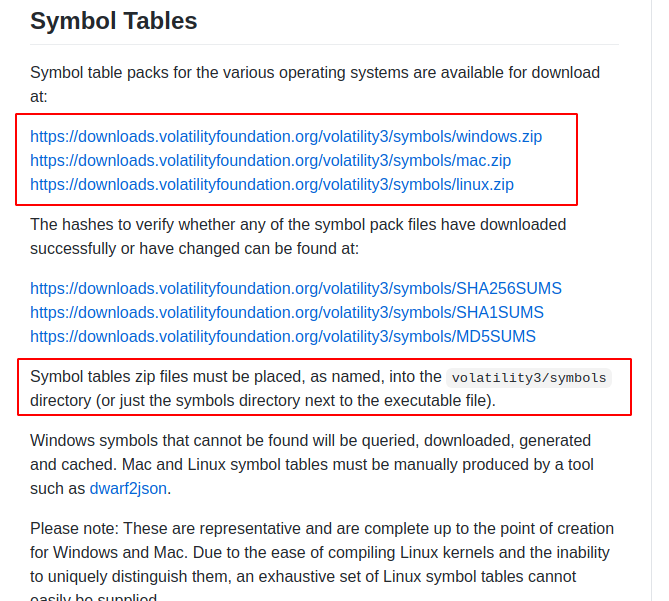Image resolution: width=669 pixels, height=601 pixels.
Task: Download the linux.zip symbol pack
Action: (272, 184)
